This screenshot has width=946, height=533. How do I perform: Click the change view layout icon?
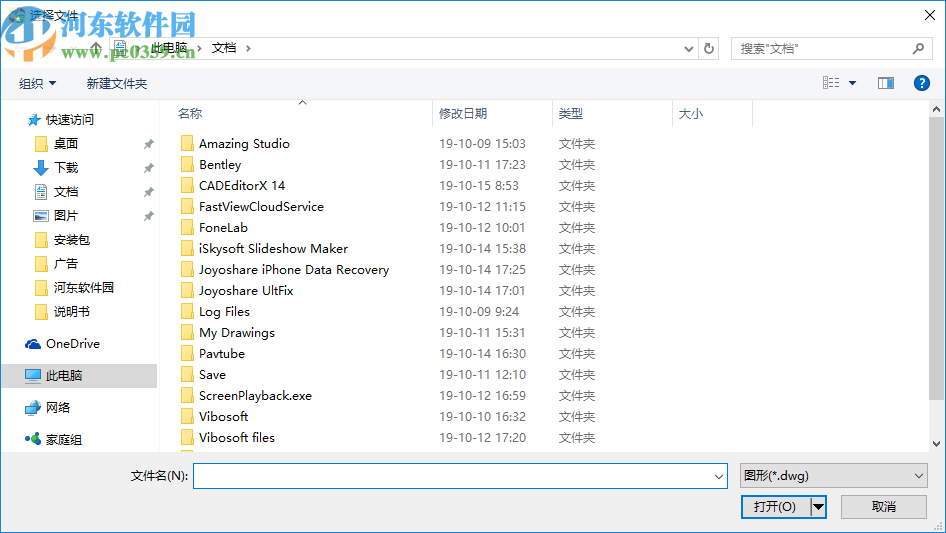click(831, 83)
